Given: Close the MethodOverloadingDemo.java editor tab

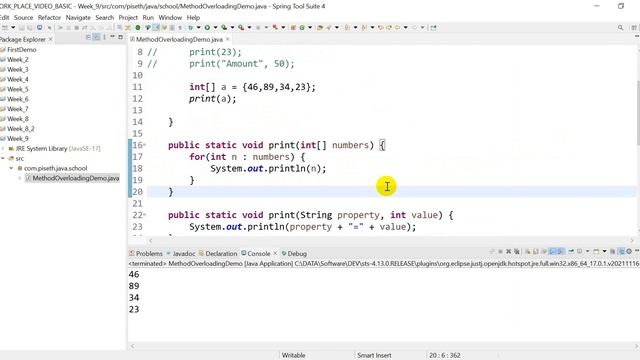Looking at the screenshot, I should tap(228, 39).
